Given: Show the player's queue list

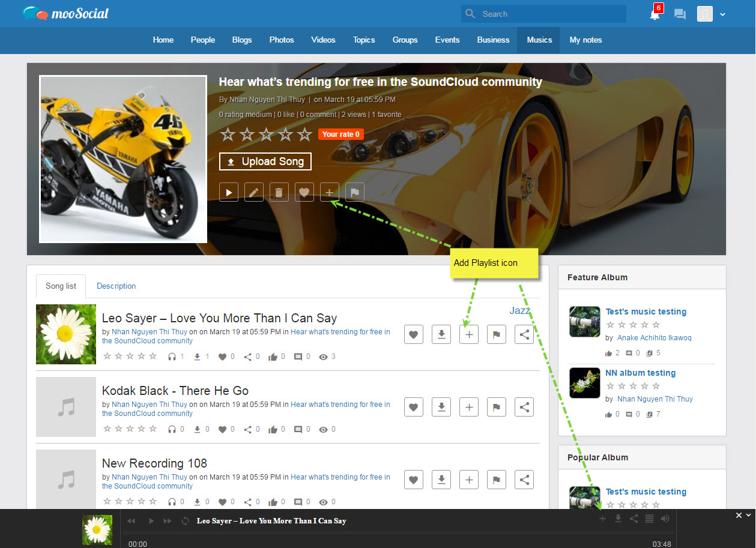Looking at the screenshot, I should (649, 519).
